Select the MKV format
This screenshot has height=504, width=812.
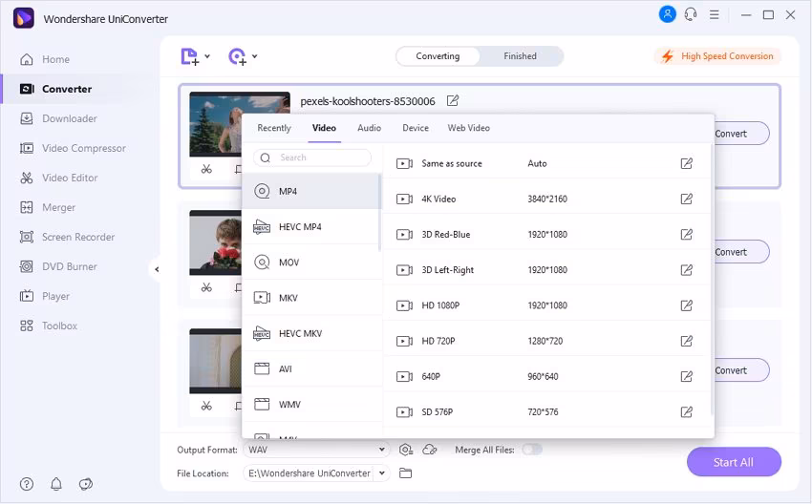click(x=311, y=298)
